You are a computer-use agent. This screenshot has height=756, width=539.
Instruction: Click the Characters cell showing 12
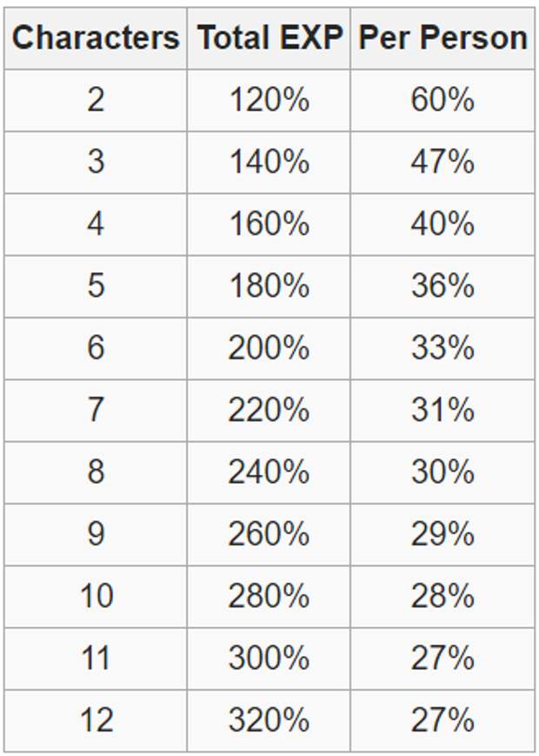point(95,720)
